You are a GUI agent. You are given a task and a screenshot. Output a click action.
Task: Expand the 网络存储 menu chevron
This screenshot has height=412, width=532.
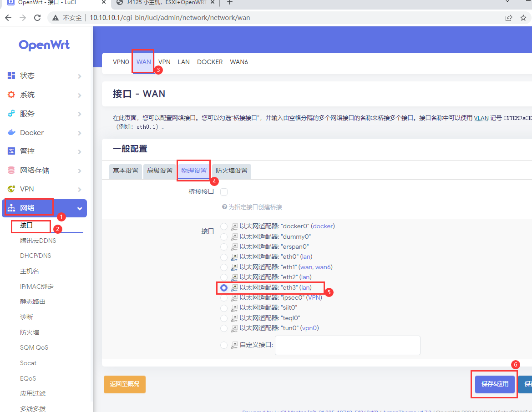[80, 171]
